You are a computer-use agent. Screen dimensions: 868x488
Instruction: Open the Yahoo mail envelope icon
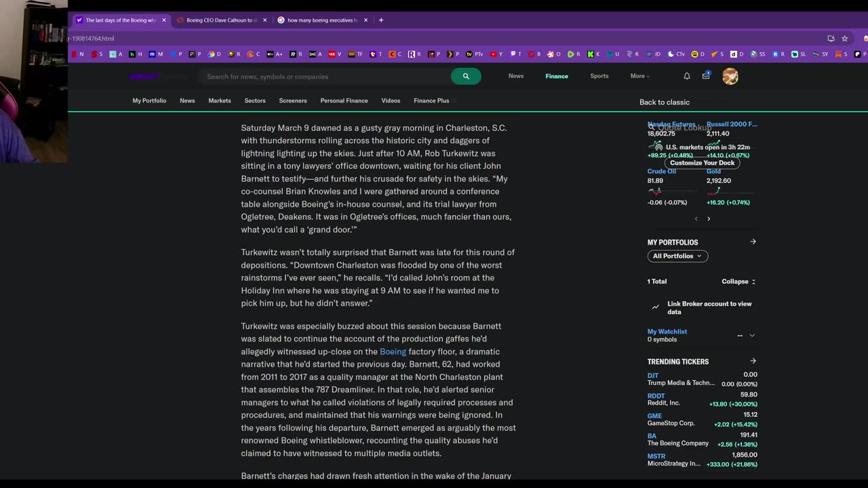706,76
